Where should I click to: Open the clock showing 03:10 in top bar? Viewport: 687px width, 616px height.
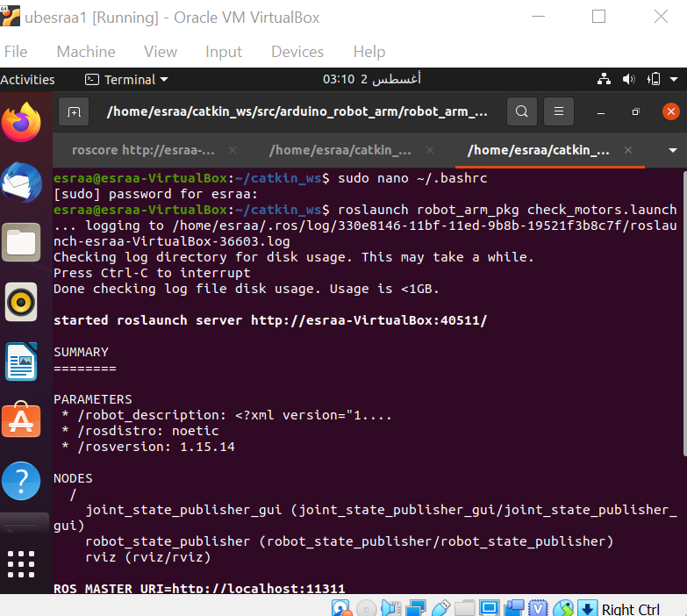click(x=371, y=79)
